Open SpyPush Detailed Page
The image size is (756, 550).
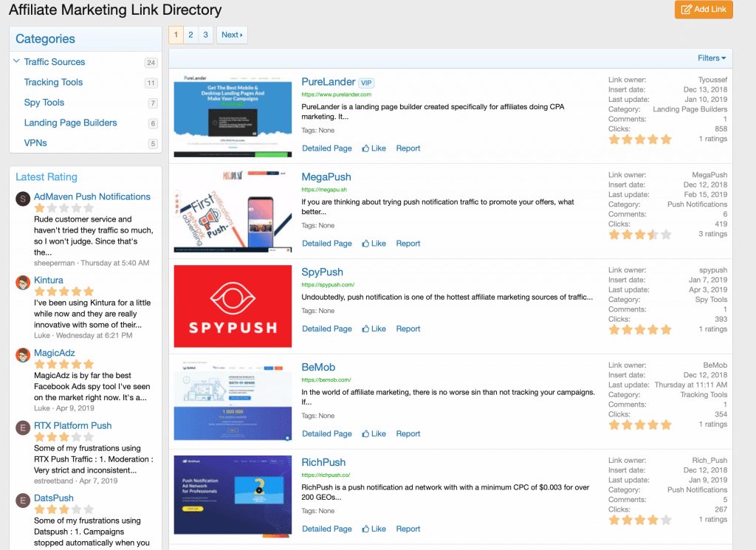327,329
